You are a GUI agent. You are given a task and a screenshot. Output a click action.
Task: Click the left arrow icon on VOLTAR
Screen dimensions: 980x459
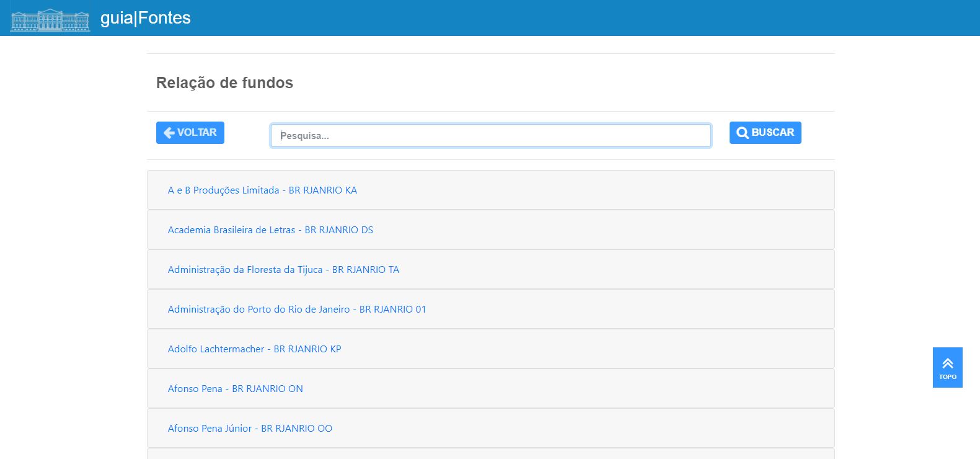pyautogui.click(x=169, y=133)
